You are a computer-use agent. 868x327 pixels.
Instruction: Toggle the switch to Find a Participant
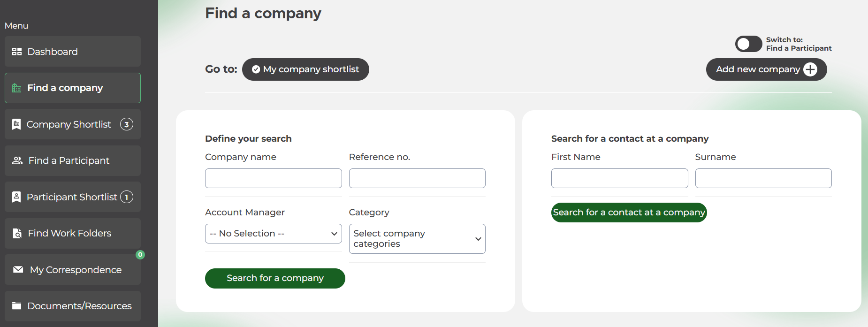(x=748, y=44)
